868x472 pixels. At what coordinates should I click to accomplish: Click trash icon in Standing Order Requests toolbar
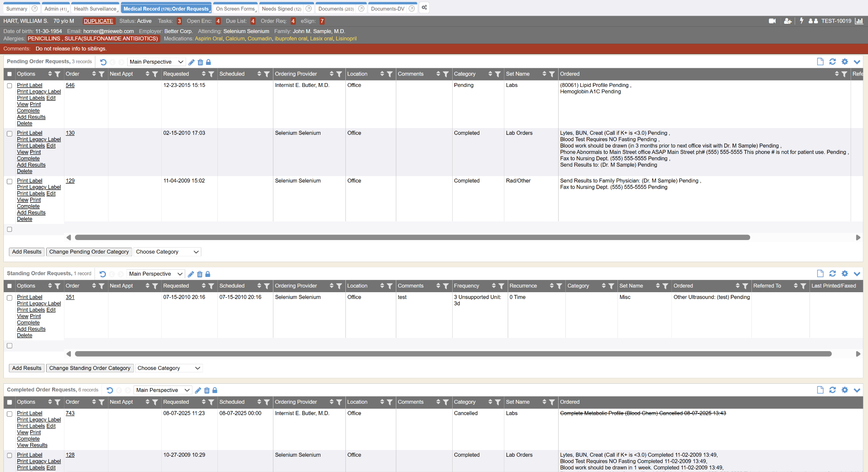(200, 274)
